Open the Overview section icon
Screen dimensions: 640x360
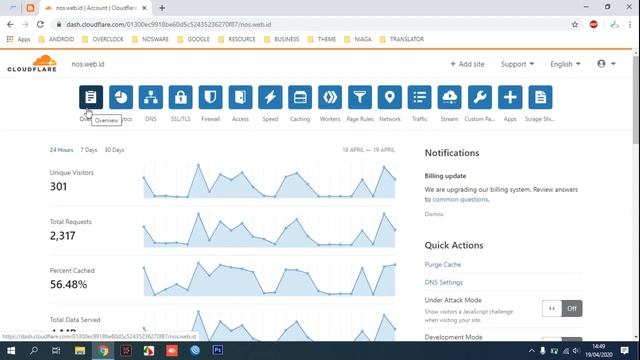pos(91,97)
